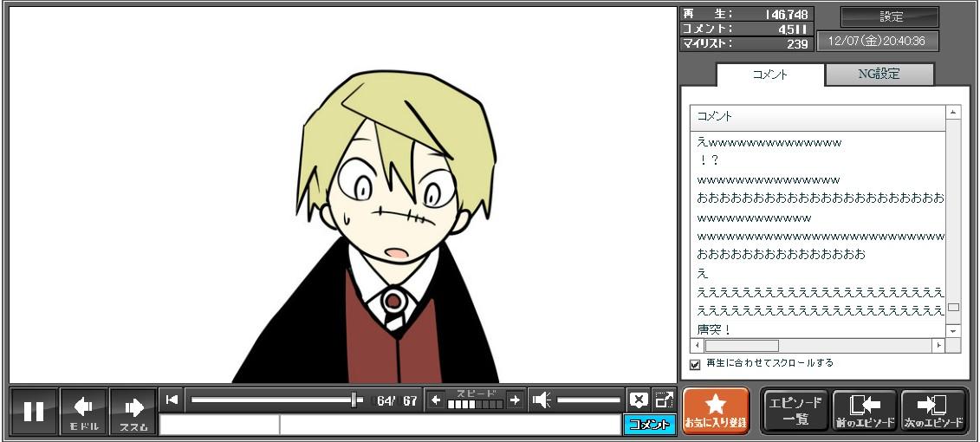Increase playback speed with right arrow

click(515, 400)
